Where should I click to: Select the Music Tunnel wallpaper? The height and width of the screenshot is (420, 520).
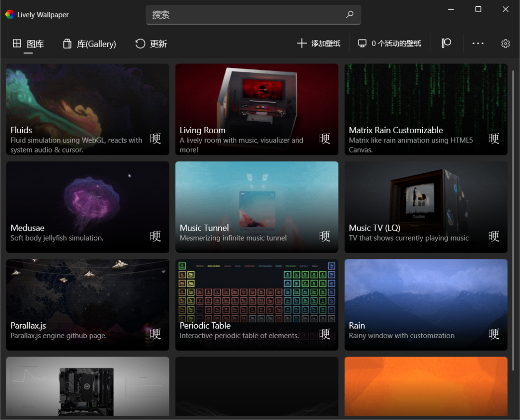[x=257, y=207]
